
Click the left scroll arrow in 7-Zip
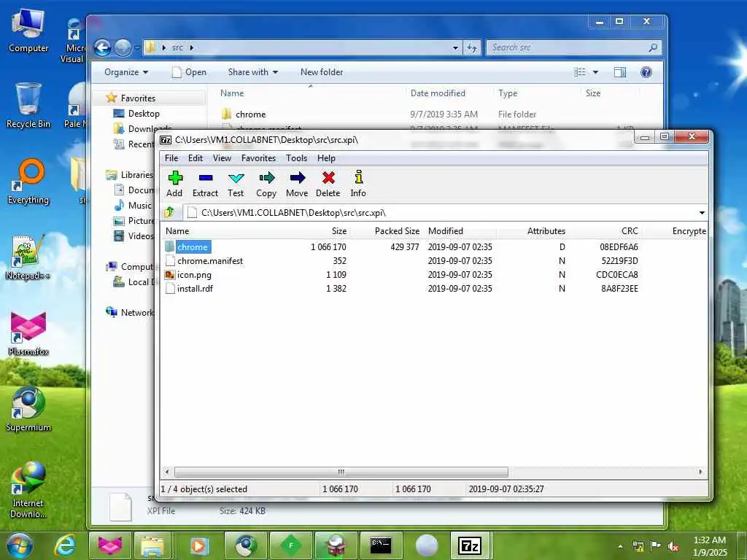[x=167, y=472]
